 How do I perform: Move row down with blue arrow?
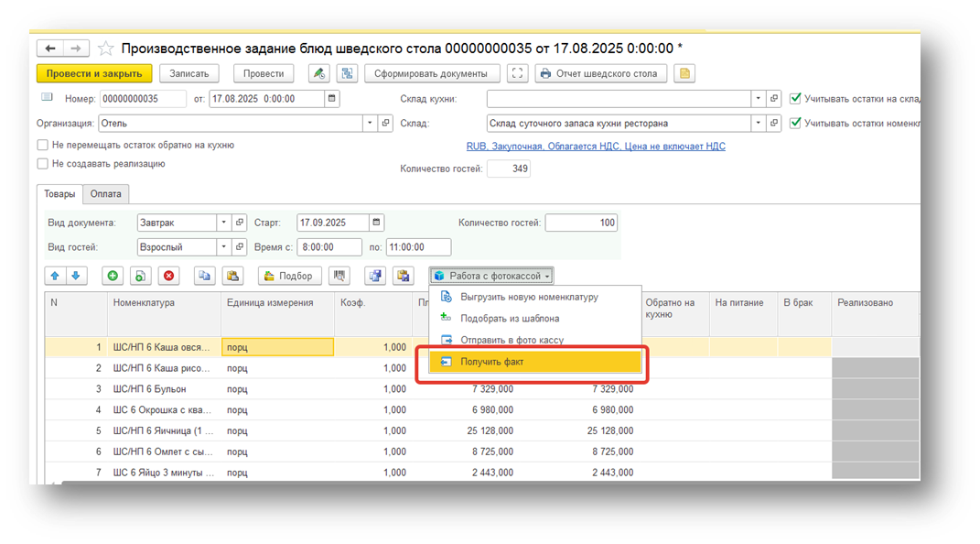[76, 276]
